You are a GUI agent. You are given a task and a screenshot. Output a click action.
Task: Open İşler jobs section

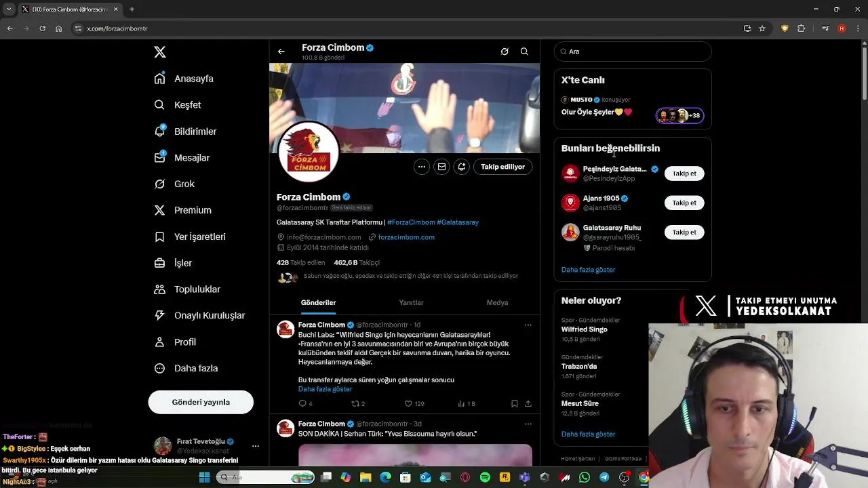click(x=173, y=263)
